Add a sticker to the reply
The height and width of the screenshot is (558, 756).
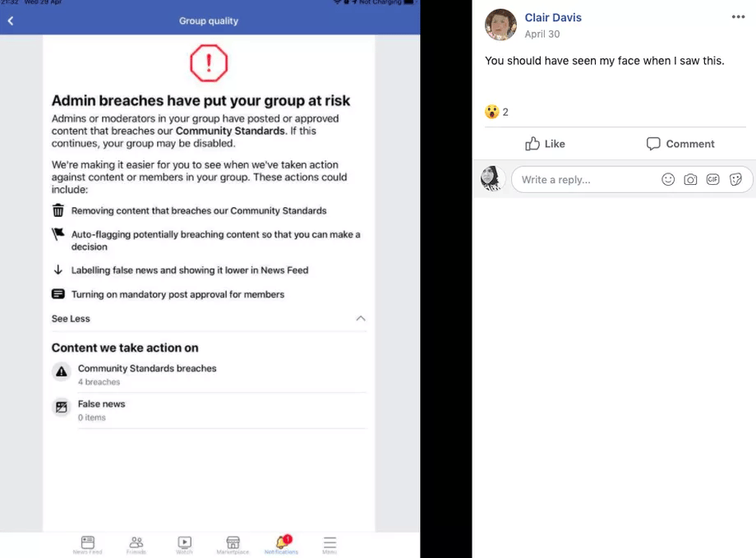[735, 179]
